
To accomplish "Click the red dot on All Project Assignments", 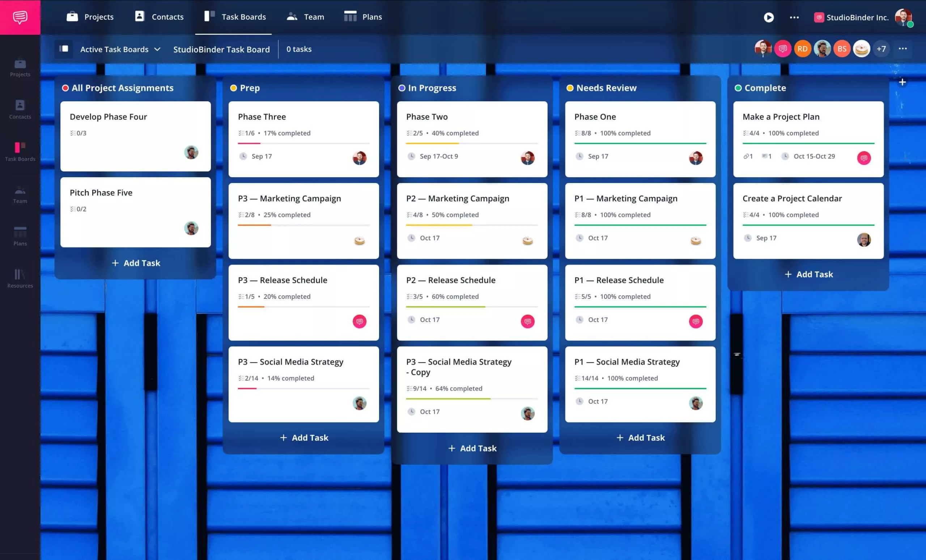I will pyautogui.click(x=65, y=88).
